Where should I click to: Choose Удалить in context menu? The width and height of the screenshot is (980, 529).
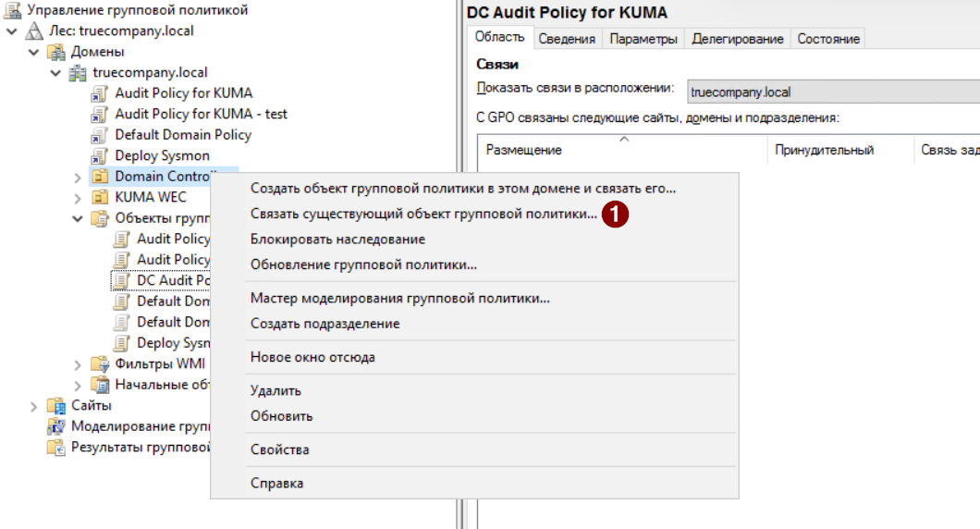(x=276, y=391)
